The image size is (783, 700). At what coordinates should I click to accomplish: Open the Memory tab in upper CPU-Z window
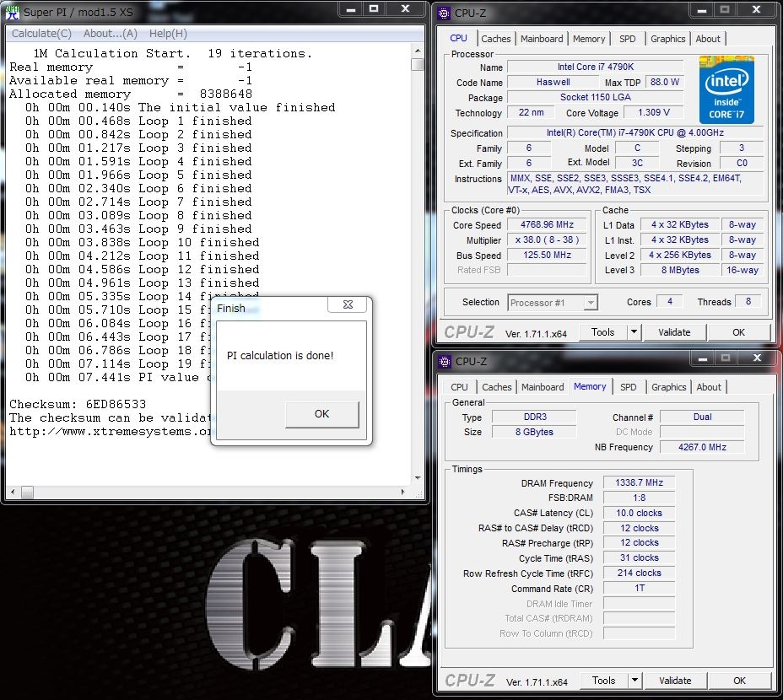(x=589, y=39)
